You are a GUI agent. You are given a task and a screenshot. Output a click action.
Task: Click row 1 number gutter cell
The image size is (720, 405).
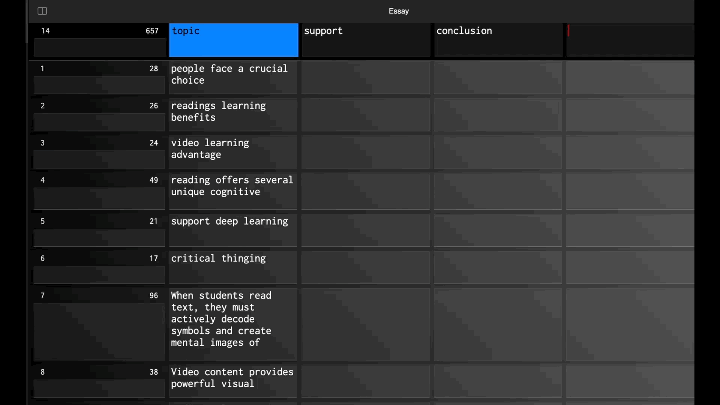[99, 77]
